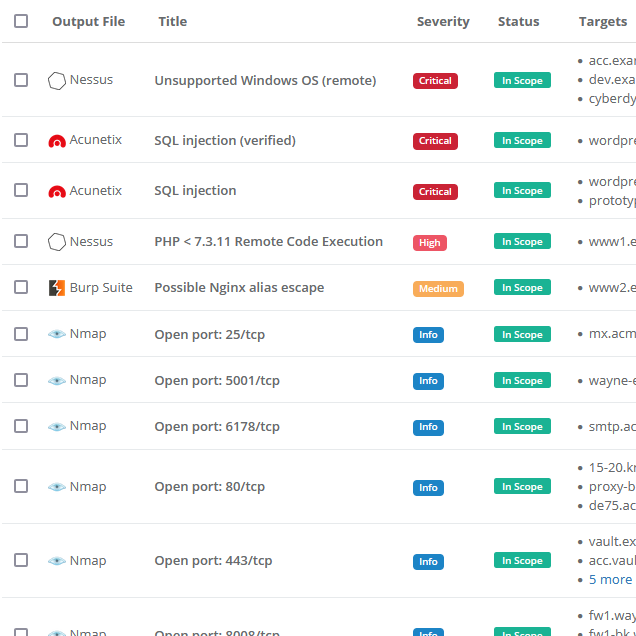The height and width of the screenshot is (636, 636).
Task: Toggle the select-all checkbox in header
Action: click(21, 21)
